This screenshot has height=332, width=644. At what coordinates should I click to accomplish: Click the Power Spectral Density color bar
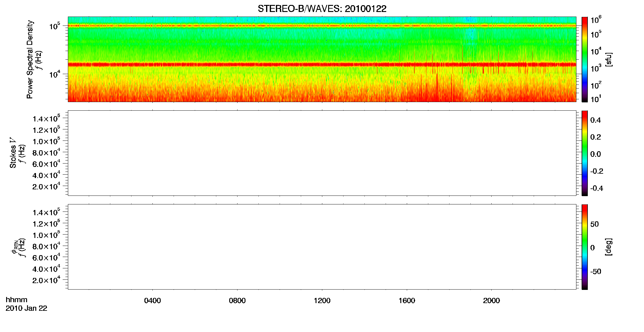585,59
